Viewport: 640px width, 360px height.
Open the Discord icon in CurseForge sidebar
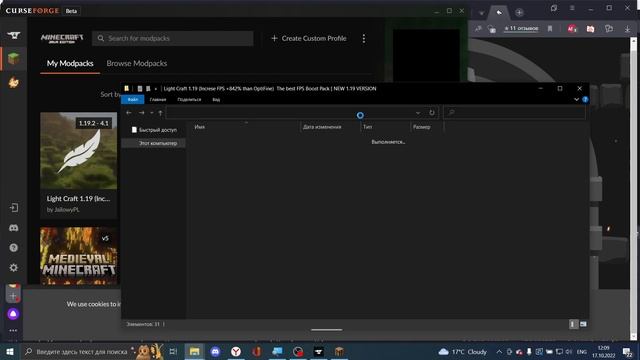(13, 228)
